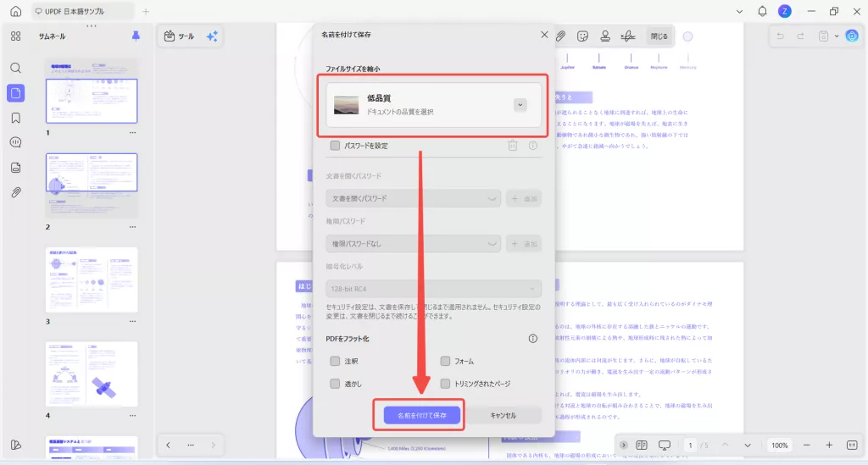Viewport: 868px width, 465px height.
Task: Select the signature tool icon
Action: coord(628,36)
